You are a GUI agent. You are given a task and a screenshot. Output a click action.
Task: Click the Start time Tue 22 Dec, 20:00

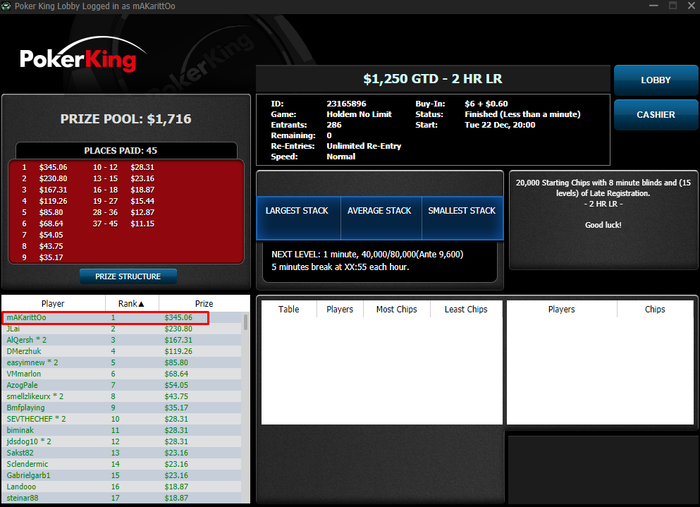pos(500,125)
